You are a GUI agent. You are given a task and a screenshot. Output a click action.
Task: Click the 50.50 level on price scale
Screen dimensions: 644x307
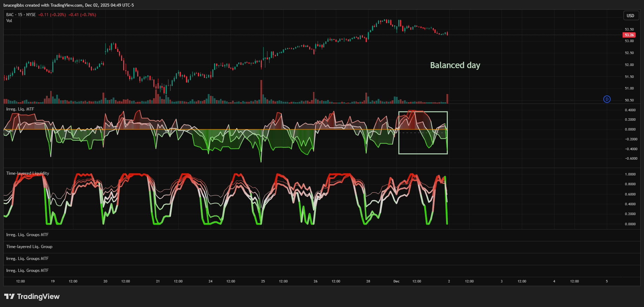[629, 100]
